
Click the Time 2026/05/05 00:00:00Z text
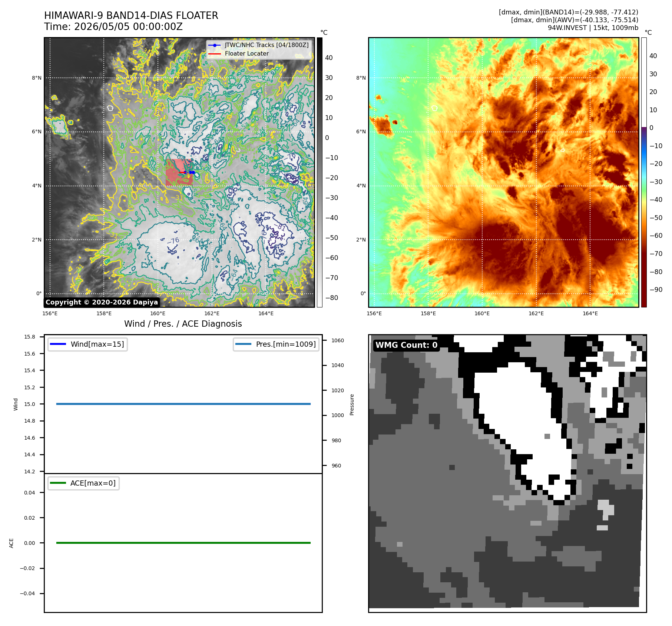click(113, 27)
